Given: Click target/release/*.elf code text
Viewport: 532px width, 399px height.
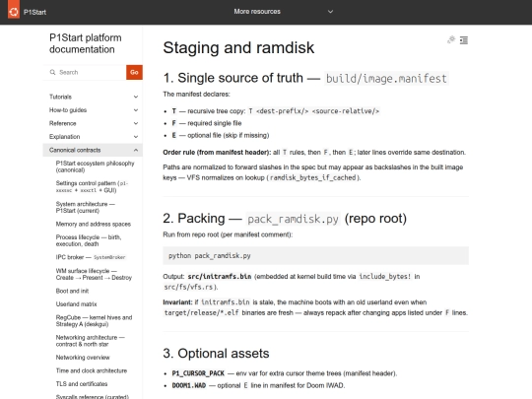Looking at the screenshot, I should click(x=202, y=312).
